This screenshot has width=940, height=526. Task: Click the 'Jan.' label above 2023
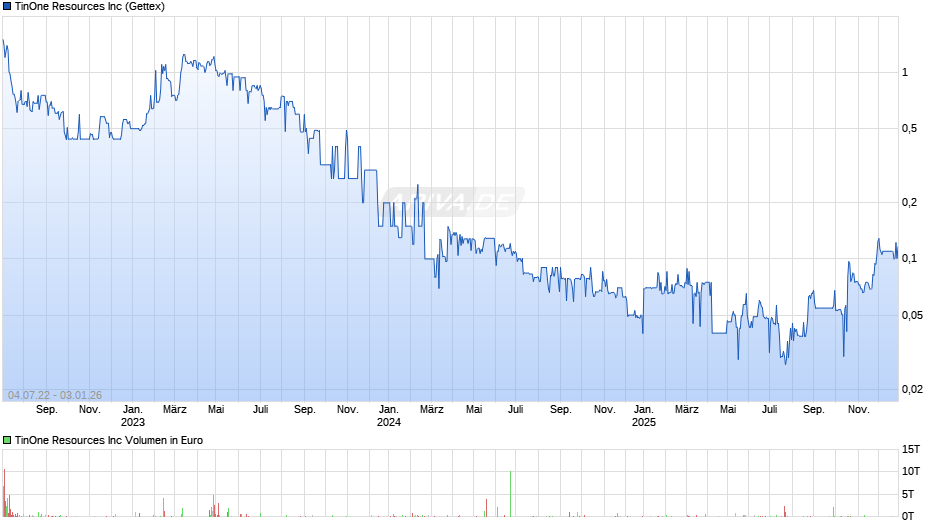click(x=133, y=410)
